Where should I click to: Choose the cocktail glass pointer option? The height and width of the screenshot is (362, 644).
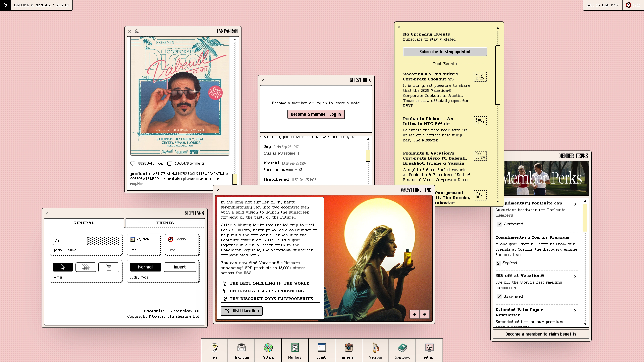pos(109,267)
